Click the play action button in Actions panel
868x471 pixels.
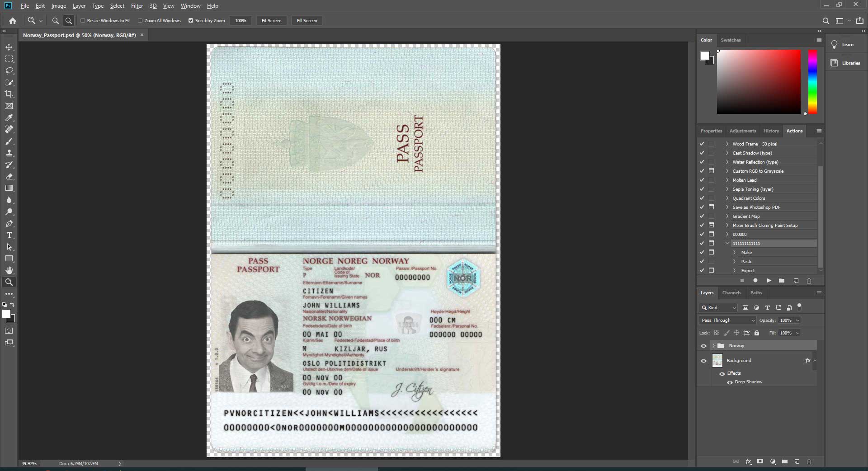769,281
